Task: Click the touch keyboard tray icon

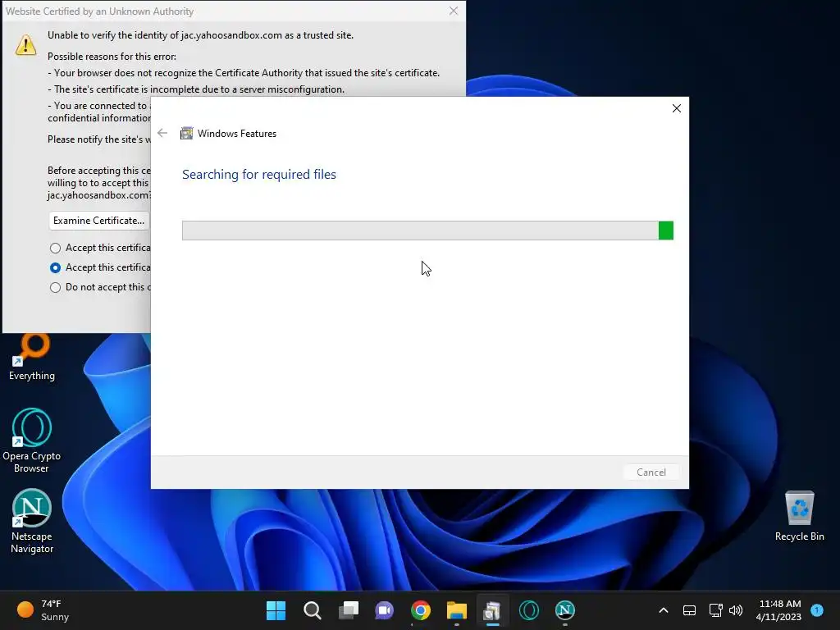Action: (689, 610)
